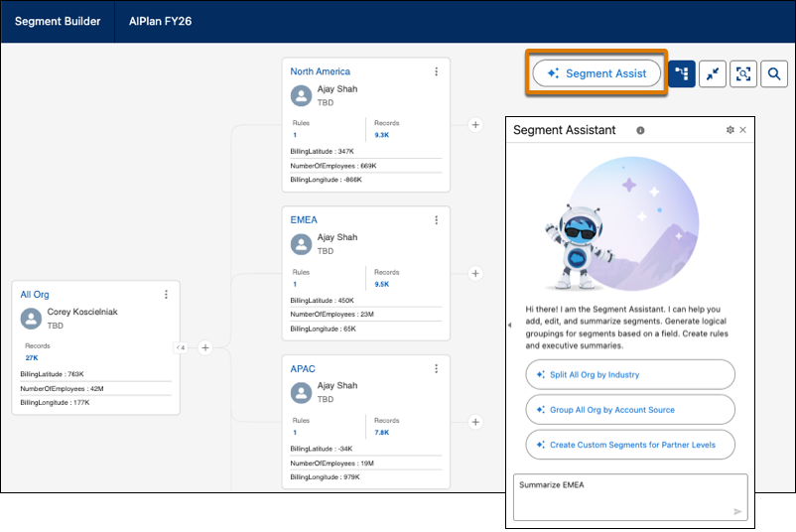Open the North America card actions menu
Viewport: 796px width, 532px height.
click(436, 71)
